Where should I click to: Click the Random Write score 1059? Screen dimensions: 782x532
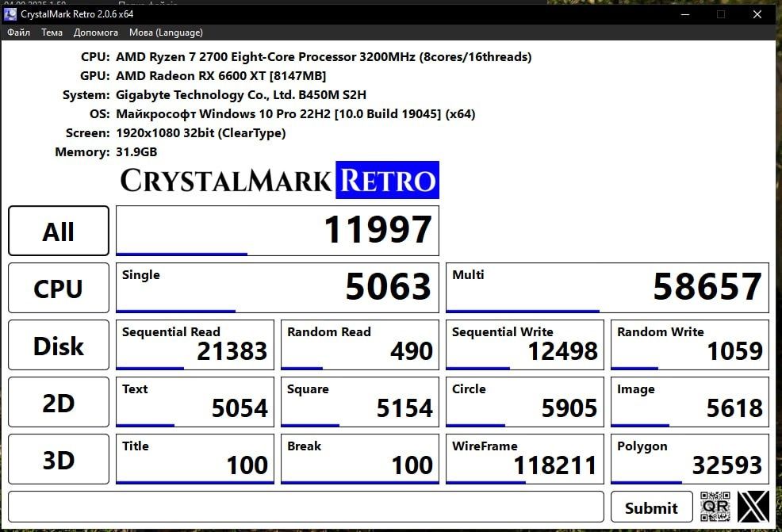690,345
